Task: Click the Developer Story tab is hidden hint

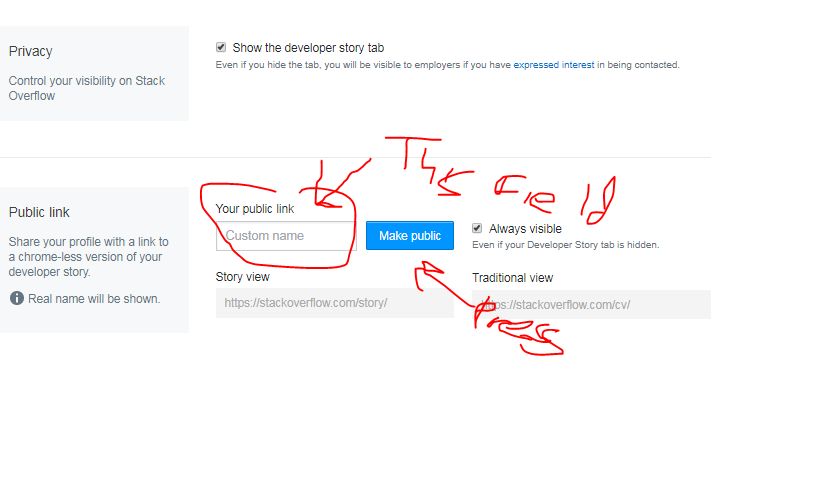Action: tap(565, 244)
